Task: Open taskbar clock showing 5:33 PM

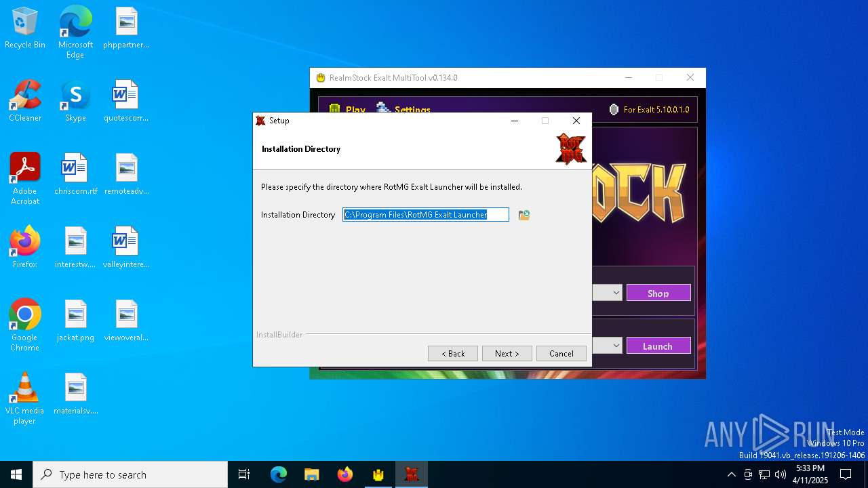Action: tap(810, 474)
